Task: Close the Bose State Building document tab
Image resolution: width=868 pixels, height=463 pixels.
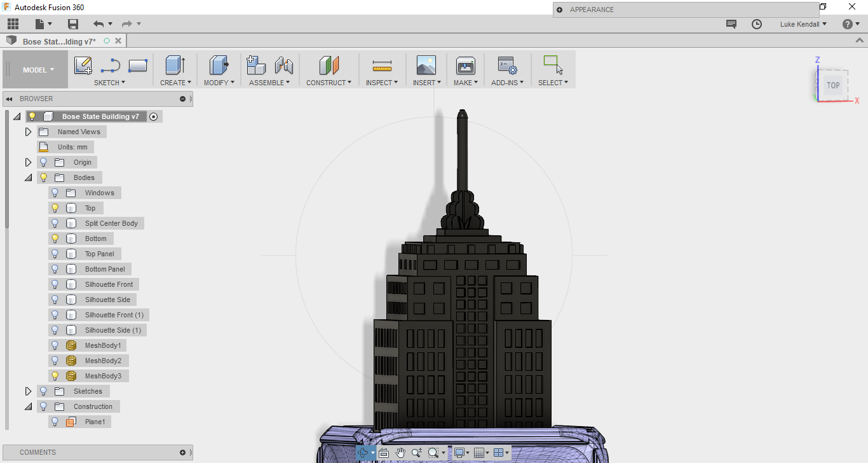Action: click(x=117, y=41)
